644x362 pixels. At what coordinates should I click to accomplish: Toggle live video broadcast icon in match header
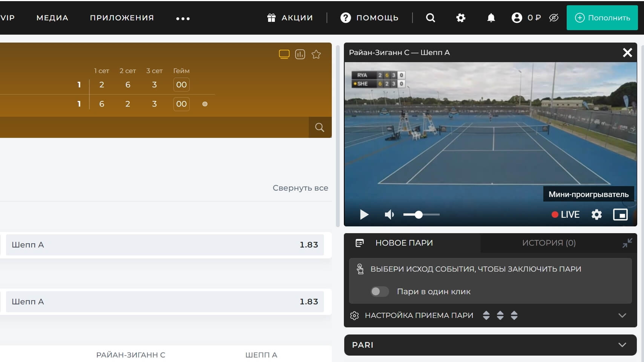tap(284, 54)
